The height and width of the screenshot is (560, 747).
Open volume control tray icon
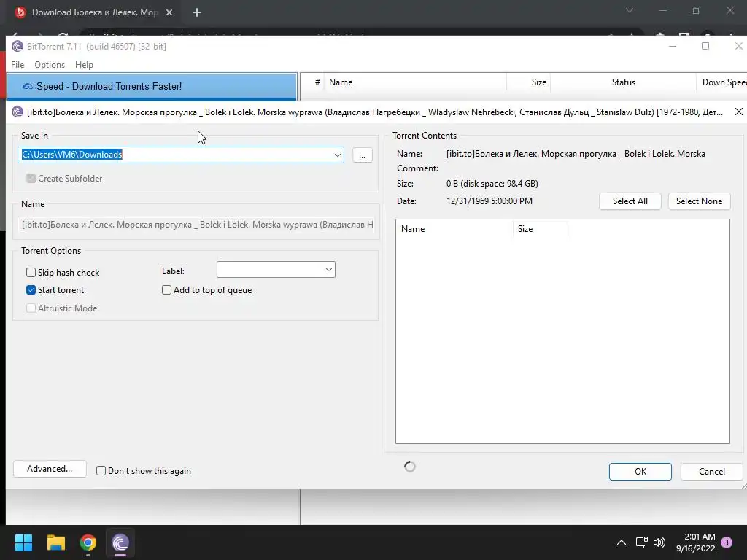[x=659, y=542]
